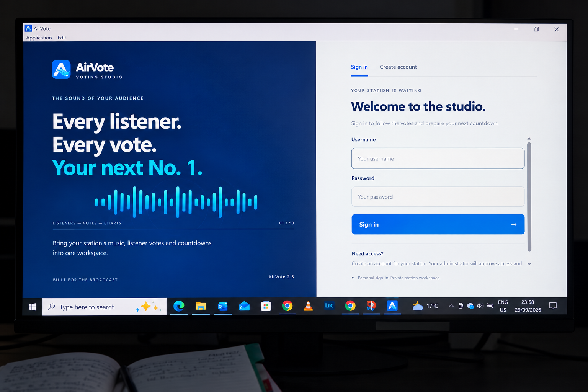Open the ENG US language switcher
Image resolution: width=588 pixels, height=392 pixels.
click(x=503, y=306)
